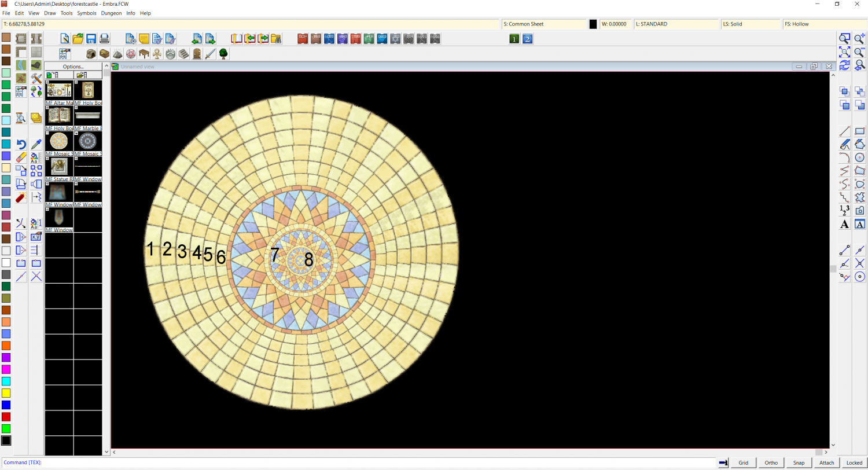Screen dimensions: 868x470
Task: Click the Undo arrow icon
Action: [21, 145]
